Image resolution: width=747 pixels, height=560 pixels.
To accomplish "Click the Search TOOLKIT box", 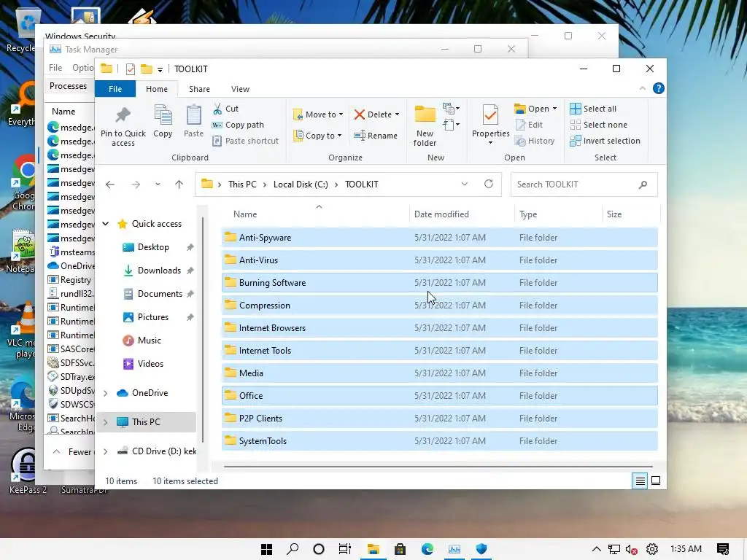I will click(584, 184).
